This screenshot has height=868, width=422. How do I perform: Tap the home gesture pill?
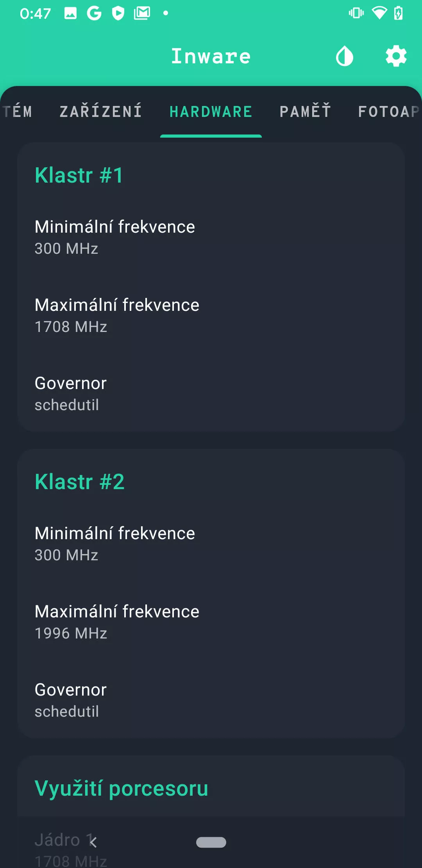pos(211,842)
